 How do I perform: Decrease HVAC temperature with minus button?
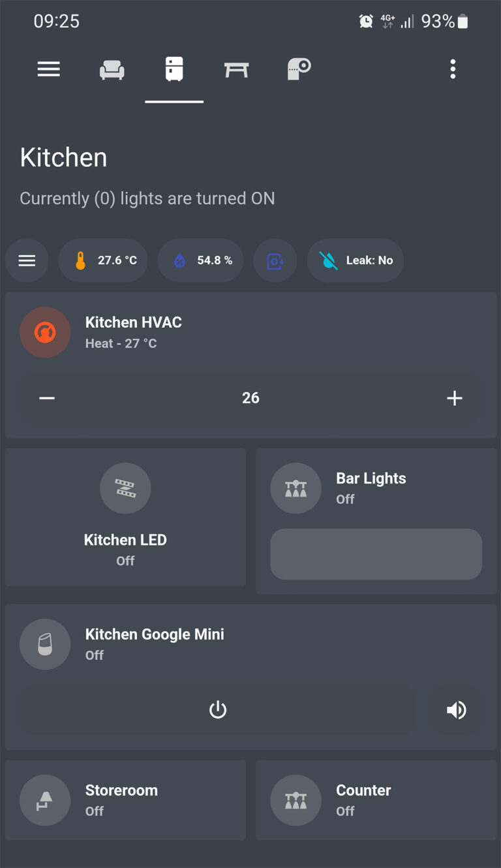tap(47, 398)
